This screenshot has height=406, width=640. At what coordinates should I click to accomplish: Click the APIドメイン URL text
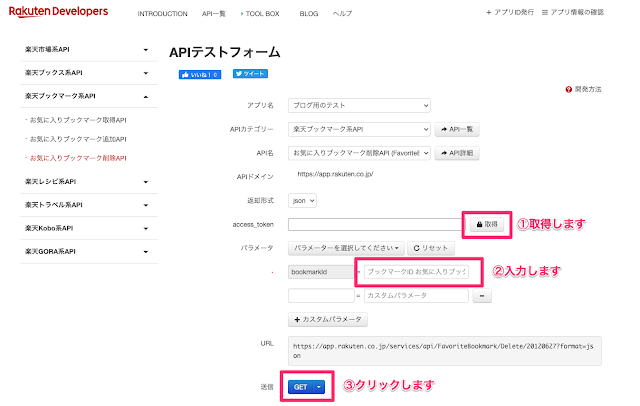click(336, 174)
